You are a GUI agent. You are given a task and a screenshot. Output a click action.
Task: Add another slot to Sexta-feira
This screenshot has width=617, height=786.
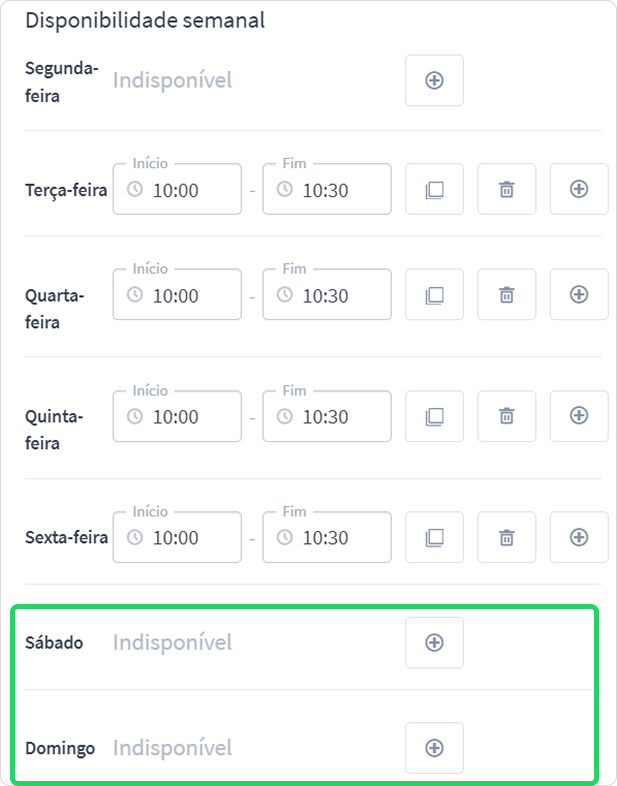579,537
